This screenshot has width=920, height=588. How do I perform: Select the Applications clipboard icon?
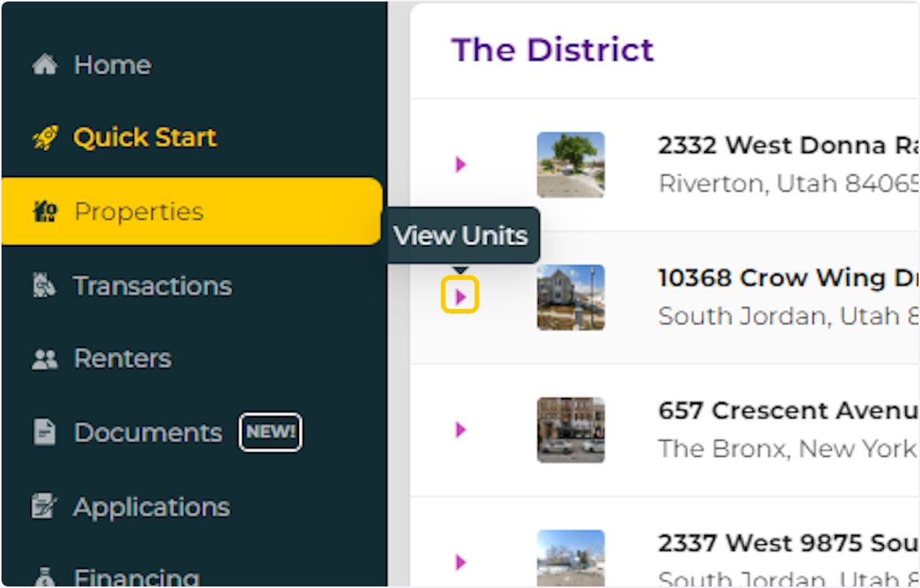click(44, 506)
